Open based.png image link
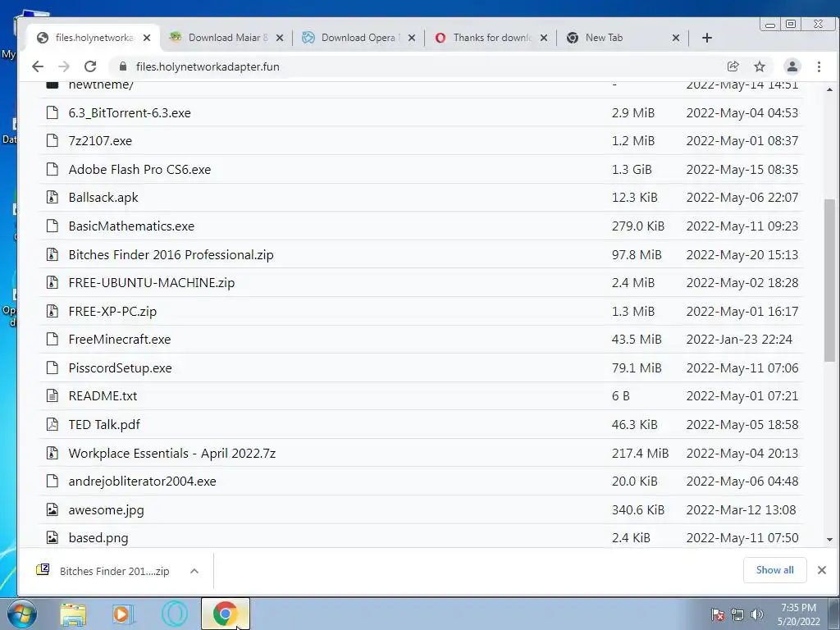 98,538
